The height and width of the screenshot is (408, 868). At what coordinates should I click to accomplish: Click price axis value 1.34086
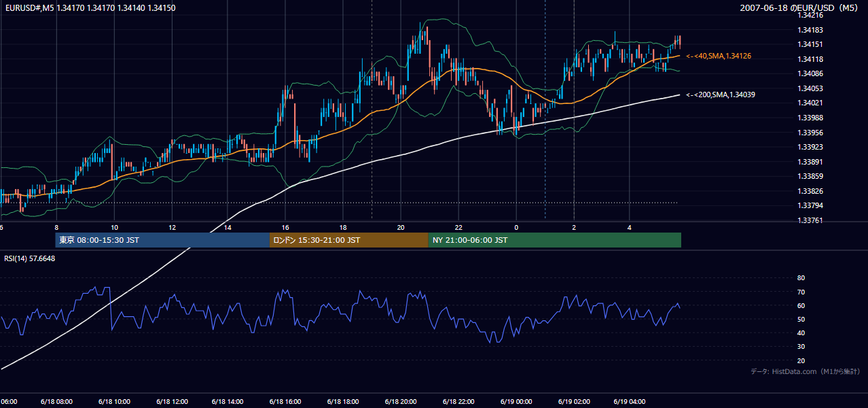tap(810, 73)
